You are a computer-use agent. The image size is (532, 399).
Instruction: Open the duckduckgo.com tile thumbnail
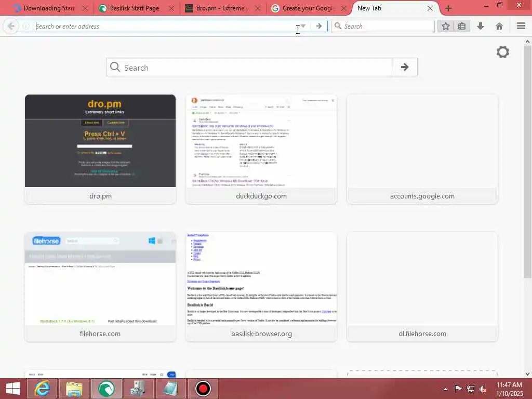(261, 141)
